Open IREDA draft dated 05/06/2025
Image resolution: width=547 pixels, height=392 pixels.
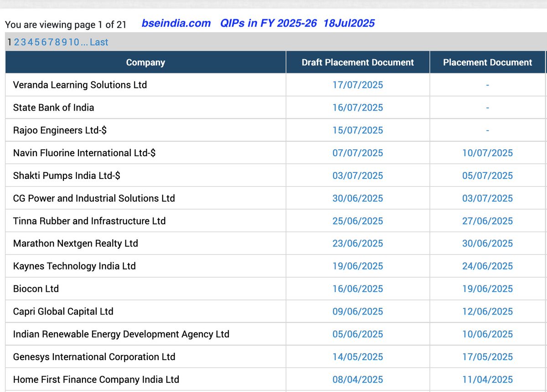click(x=358, y=334)
